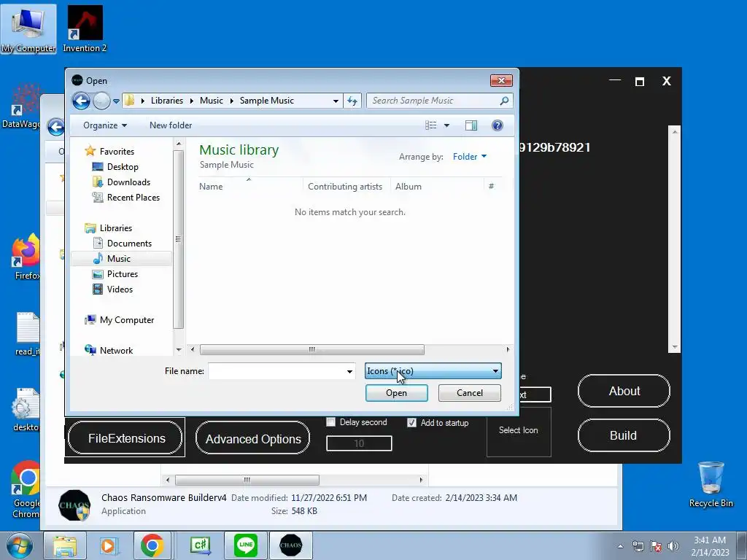This screenshot has height=560, width=747.
Task: Click the Sample Music breadcrumb
Action: (x=266, y=101)
